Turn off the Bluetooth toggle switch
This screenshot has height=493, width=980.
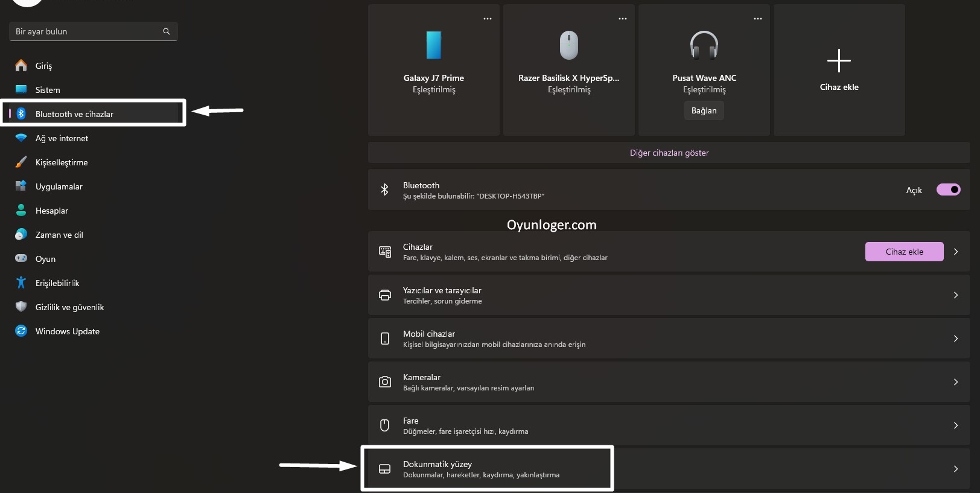(949, 189)
